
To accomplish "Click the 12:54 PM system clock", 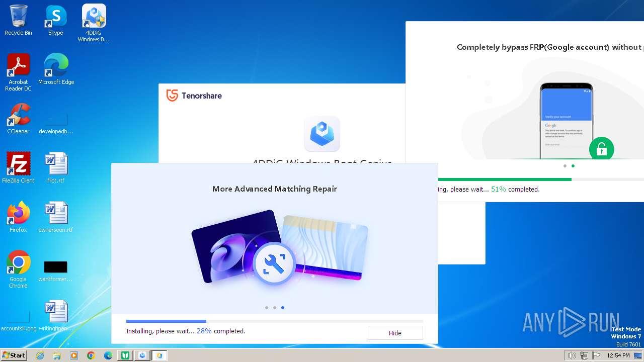I will tap(618, 355).
